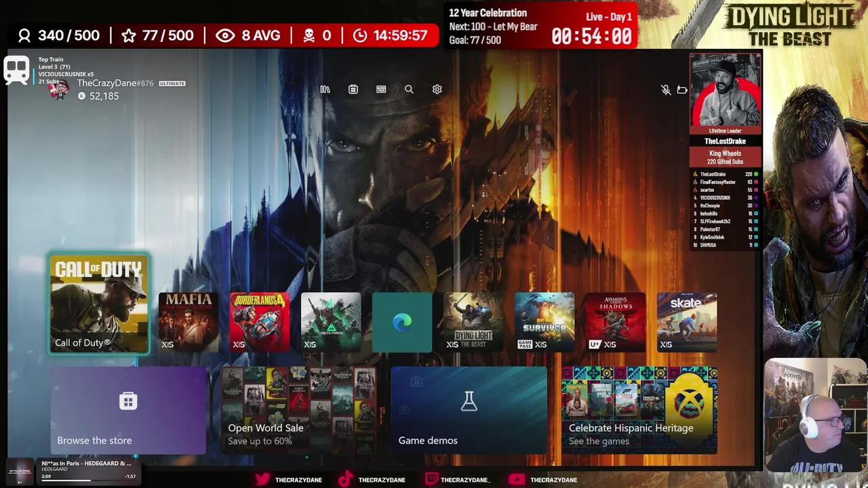Click the 14:59:57 stream timer
This screenshot has height=488, width=868.
click(400, 36)
